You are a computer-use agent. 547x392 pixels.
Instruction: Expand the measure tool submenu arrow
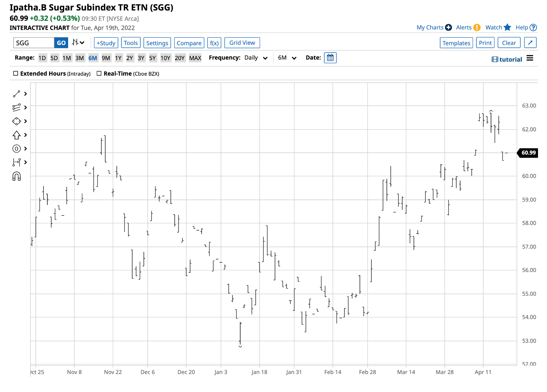[x=25, y=162]
